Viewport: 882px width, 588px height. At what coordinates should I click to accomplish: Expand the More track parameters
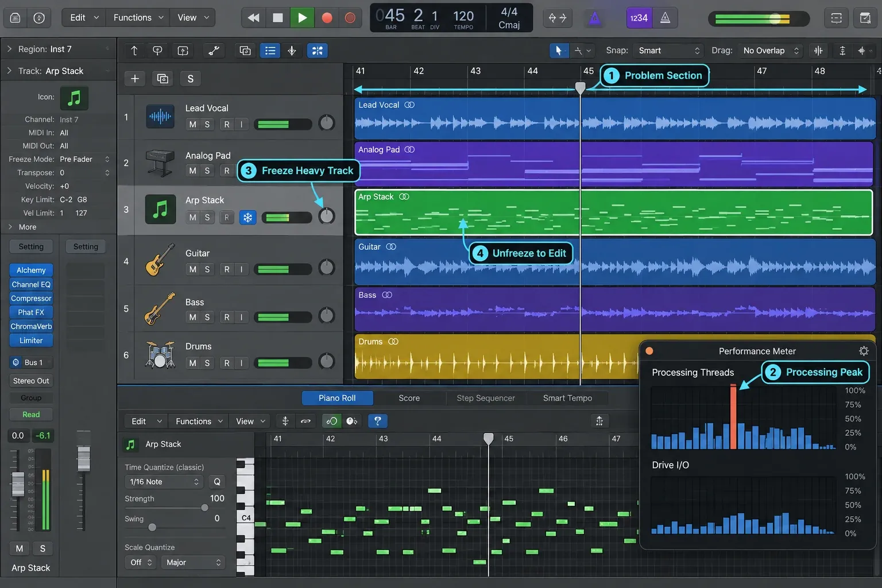coord(10,227)
